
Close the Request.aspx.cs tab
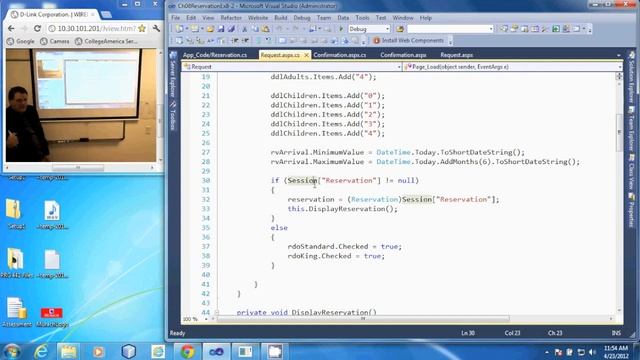306,55
